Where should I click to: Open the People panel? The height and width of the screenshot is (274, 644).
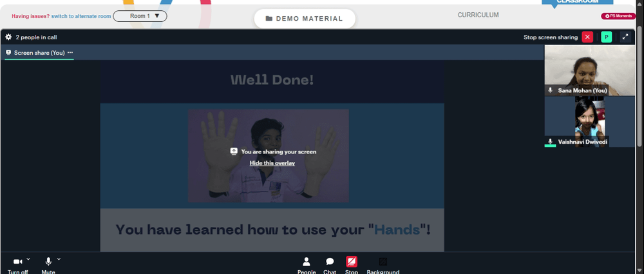pyautogui.click(x=307, y=266)
